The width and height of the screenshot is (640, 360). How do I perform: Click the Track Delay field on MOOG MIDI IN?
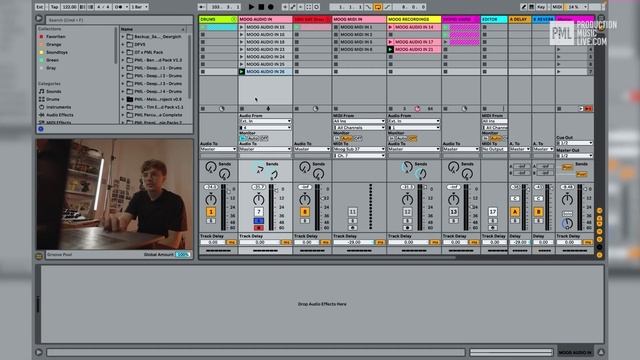point(355,242)
